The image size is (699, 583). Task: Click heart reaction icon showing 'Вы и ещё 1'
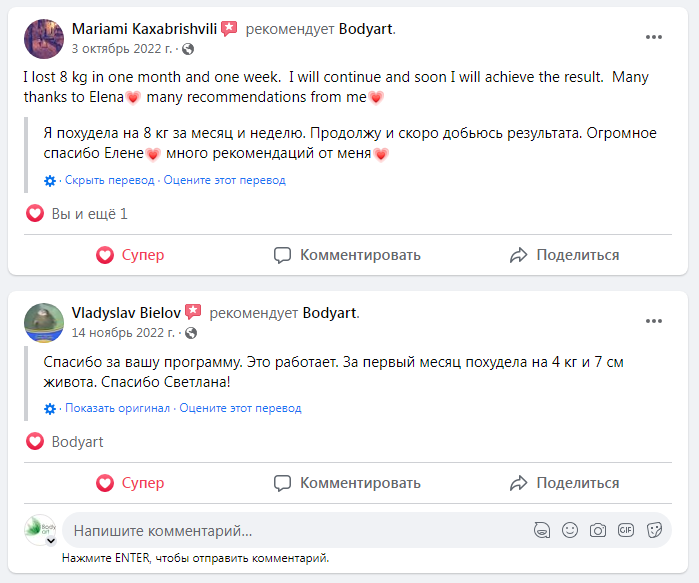click(x=35, y=214)
